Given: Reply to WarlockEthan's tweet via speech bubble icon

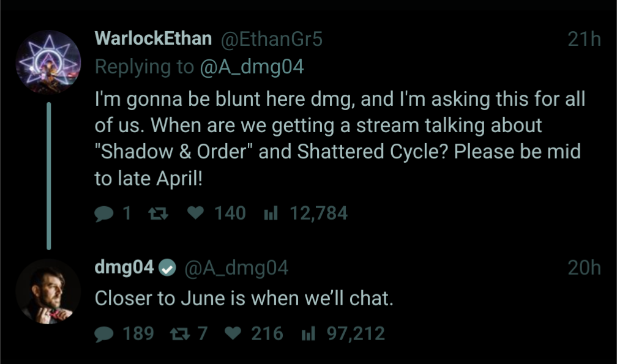Looking at the screenshot, I should pyautogui.click(x=104, y=214).
